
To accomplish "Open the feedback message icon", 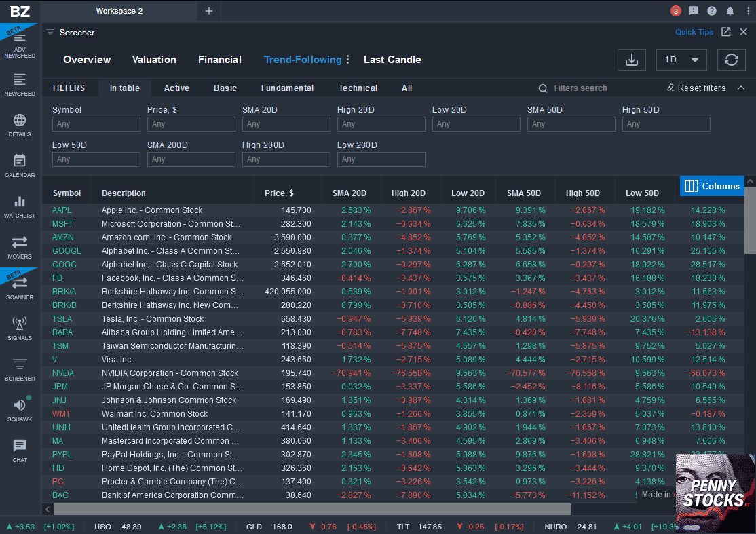I will click(694, 11).
